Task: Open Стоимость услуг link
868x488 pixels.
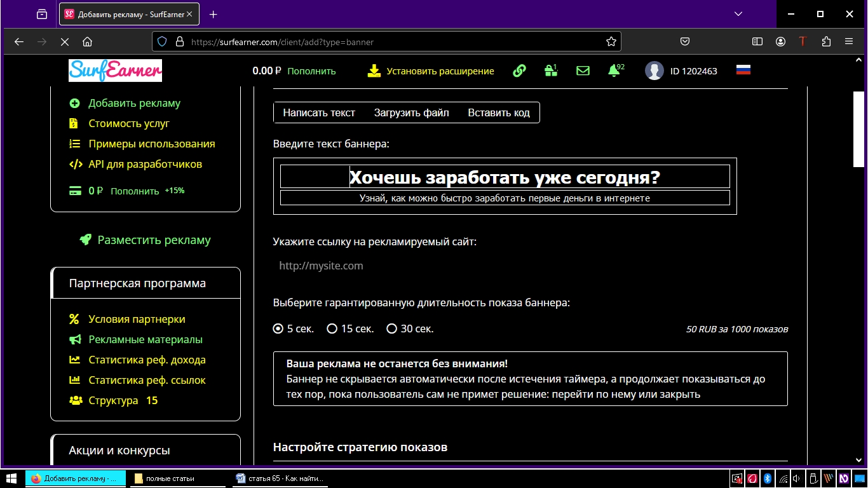Action: (x=129, y=123)
